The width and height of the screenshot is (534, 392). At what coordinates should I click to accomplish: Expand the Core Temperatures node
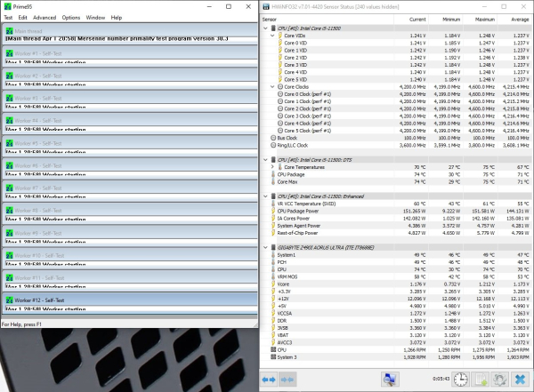click(274, 165)
